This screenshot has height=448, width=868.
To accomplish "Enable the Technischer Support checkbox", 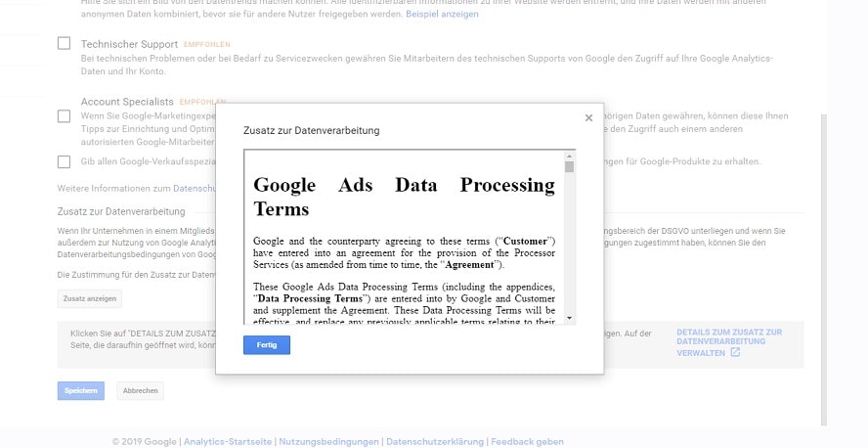I will pyautogui.click(x=64, y=44).
